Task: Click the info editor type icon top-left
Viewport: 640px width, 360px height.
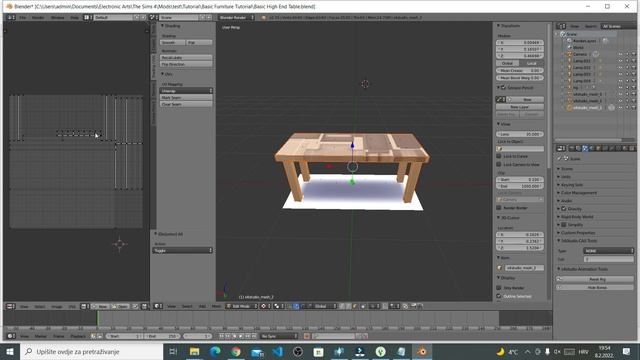Action: [x=10, y=18]
